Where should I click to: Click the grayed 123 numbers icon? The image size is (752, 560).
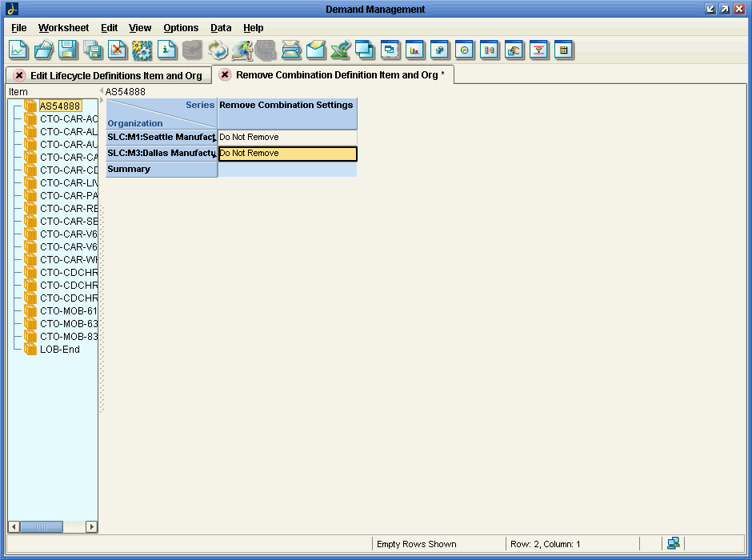point(266,50)
